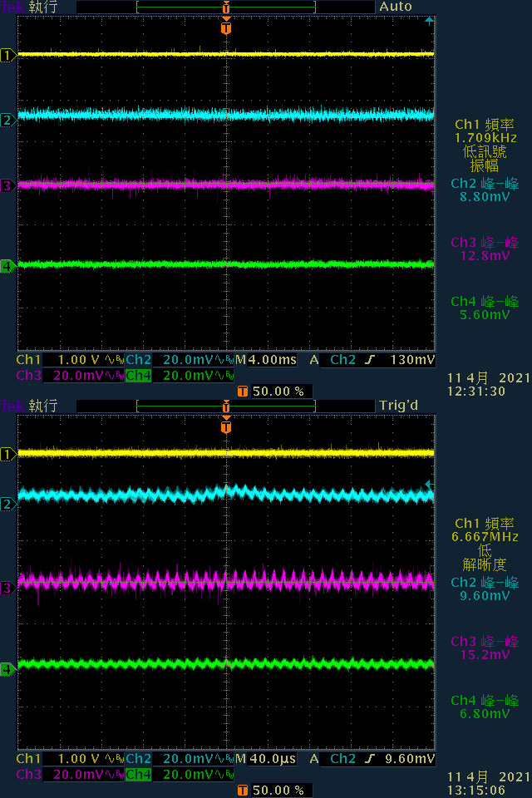Viewport: 532px width, 798px height.
Task: Click the M 40.0µs timebase readout
Action: point(266,759)
